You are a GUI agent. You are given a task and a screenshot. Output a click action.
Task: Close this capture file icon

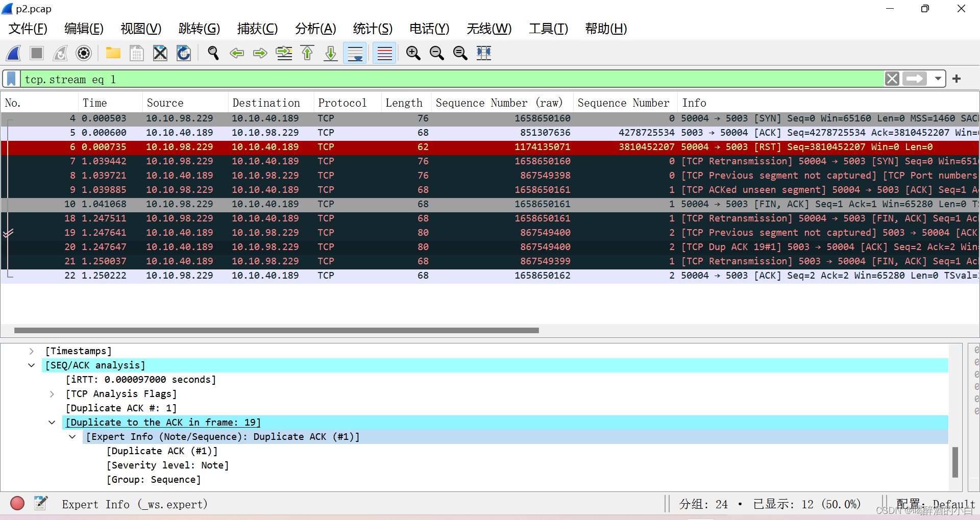[x=160, y=53]
